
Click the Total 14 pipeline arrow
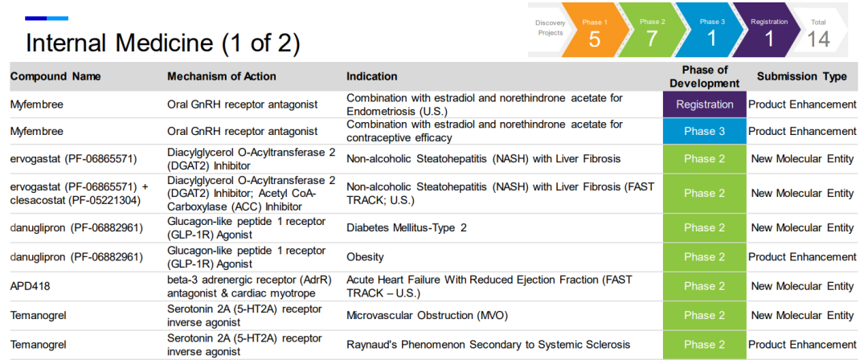[x=820, y=31]
